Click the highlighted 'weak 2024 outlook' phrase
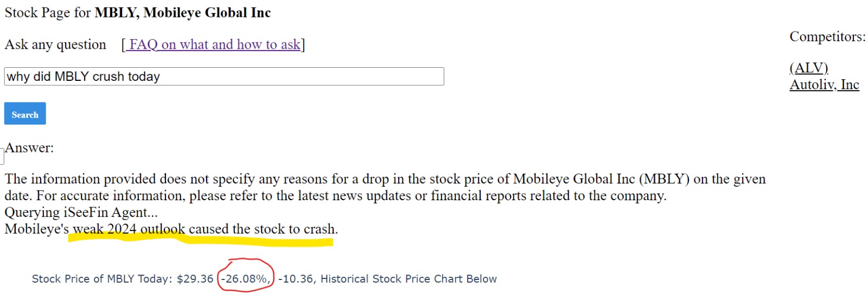The image size is (868, 293). [129, 229]
